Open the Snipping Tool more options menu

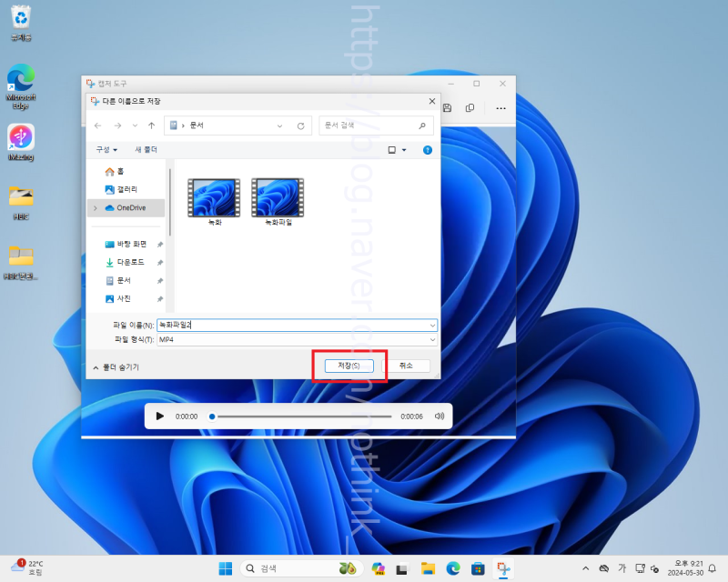click(x=500, y=108)
